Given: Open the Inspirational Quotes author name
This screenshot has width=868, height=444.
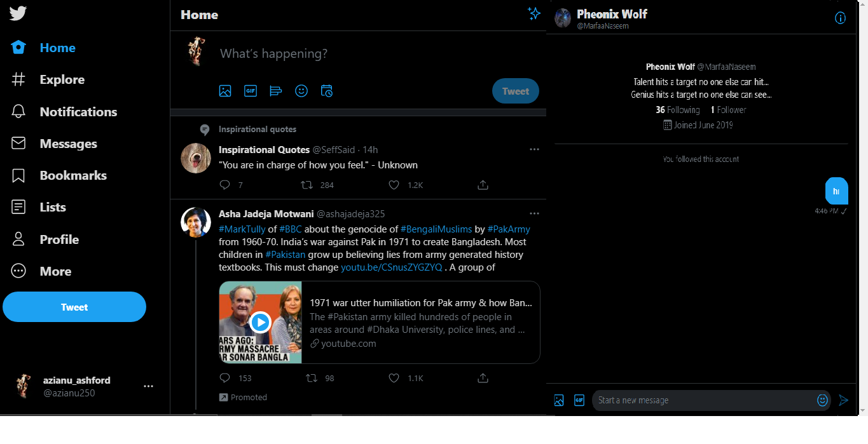Looking at the screenshot, I should tap(265, 150).
